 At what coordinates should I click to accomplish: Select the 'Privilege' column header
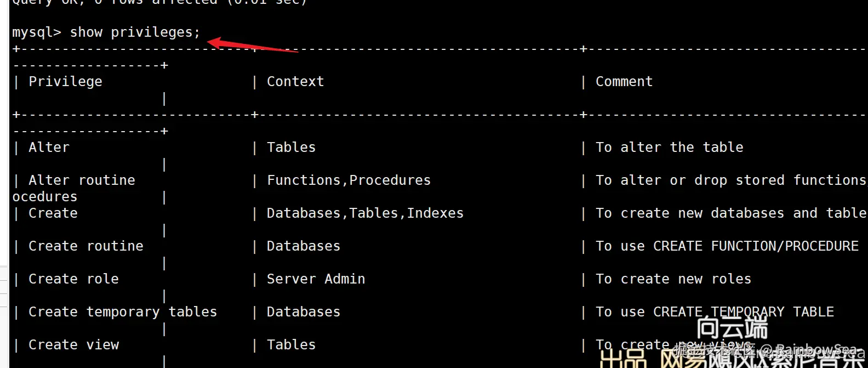(65, 82)
